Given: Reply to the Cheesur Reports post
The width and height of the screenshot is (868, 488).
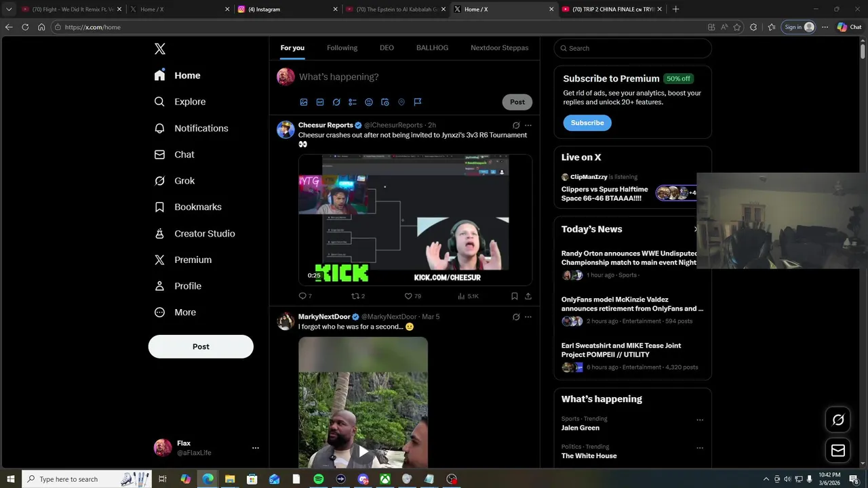Looking at the screenshot, I should 305,296.
